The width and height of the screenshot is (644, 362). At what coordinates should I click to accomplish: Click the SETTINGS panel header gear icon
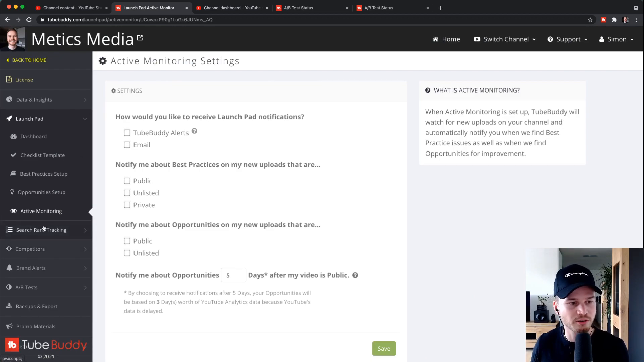(x=114, y=90)
